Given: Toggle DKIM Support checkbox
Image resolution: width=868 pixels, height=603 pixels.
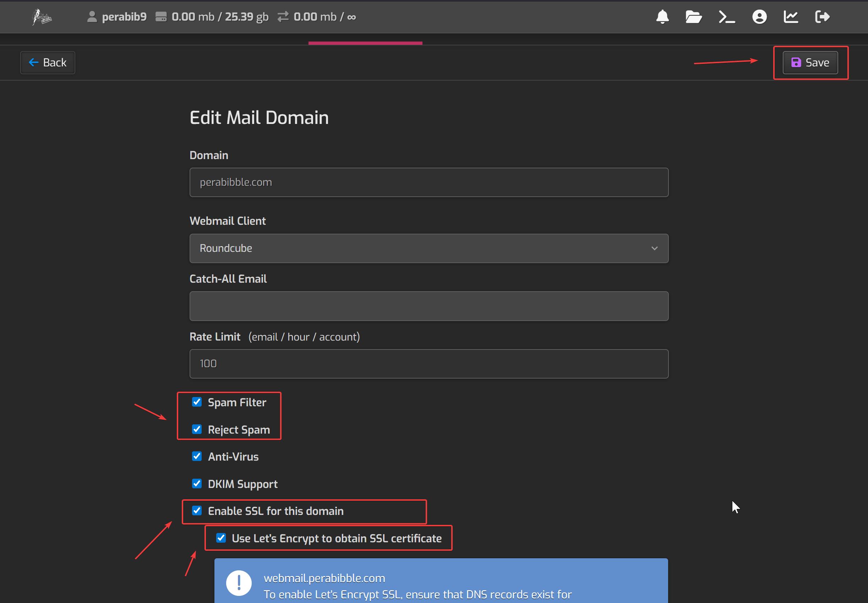Looking at the screenshot, I should click(197, 484).
